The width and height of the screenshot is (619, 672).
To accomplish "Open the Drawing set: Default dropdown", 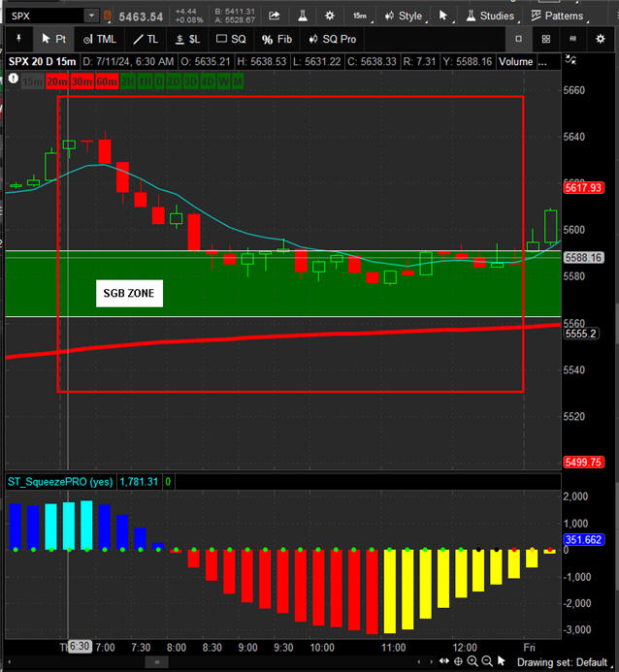I will pos(564,662).
